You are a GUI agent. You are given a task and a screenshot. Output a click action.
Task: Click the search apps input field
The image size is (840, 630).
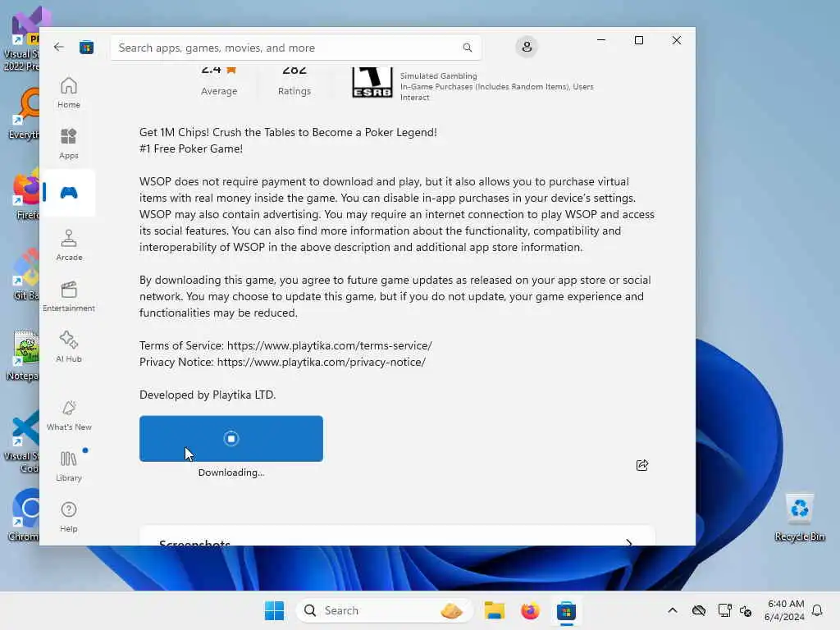click(x=295, y=48)
